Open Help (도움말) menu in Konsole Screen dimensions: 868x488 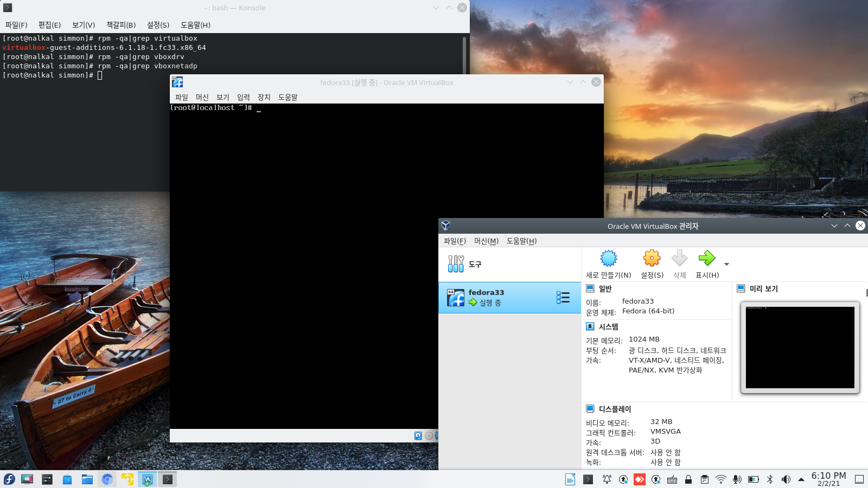click(x=195, y=25)
